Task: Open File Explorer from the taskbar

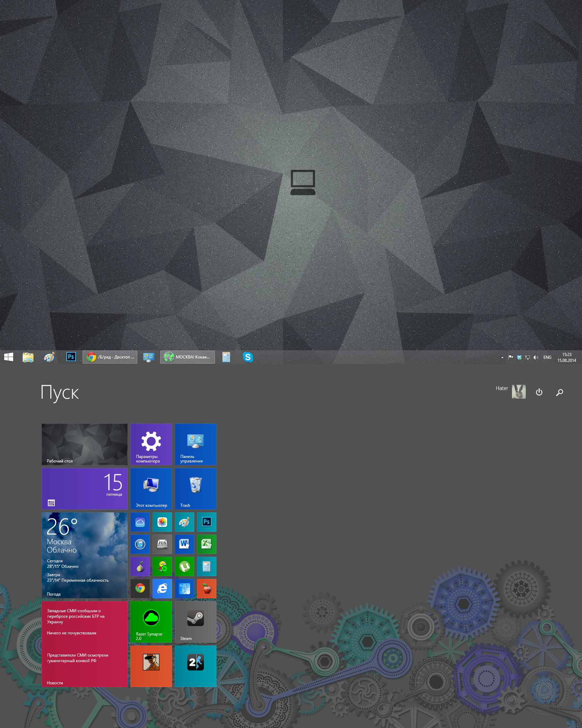Action: [28, 357]
